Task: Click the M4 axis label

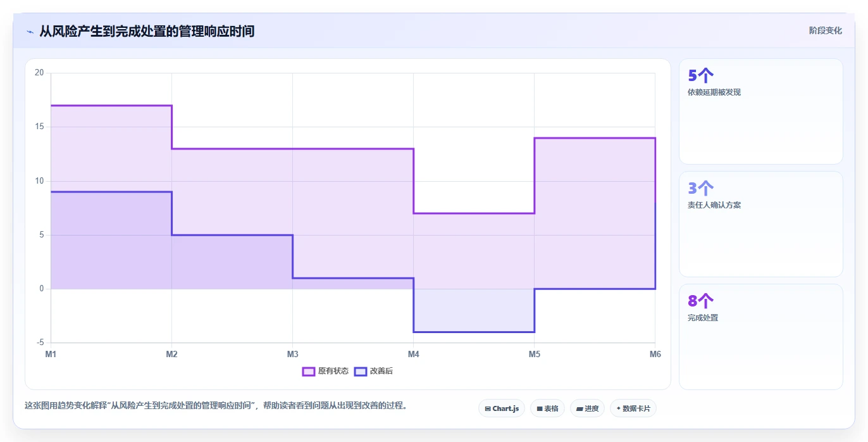Action: [413, 354]
